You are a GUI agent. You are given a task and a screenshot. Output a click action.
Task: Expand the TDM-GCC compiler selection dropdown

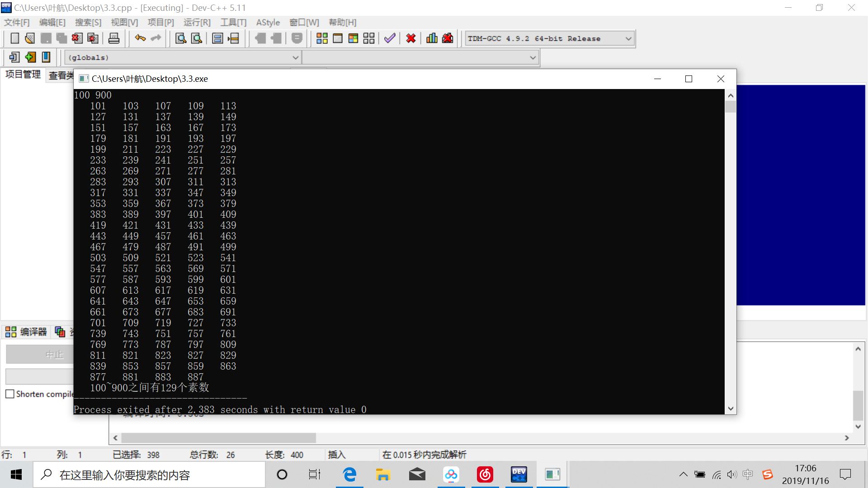click(x=628, y=39)
